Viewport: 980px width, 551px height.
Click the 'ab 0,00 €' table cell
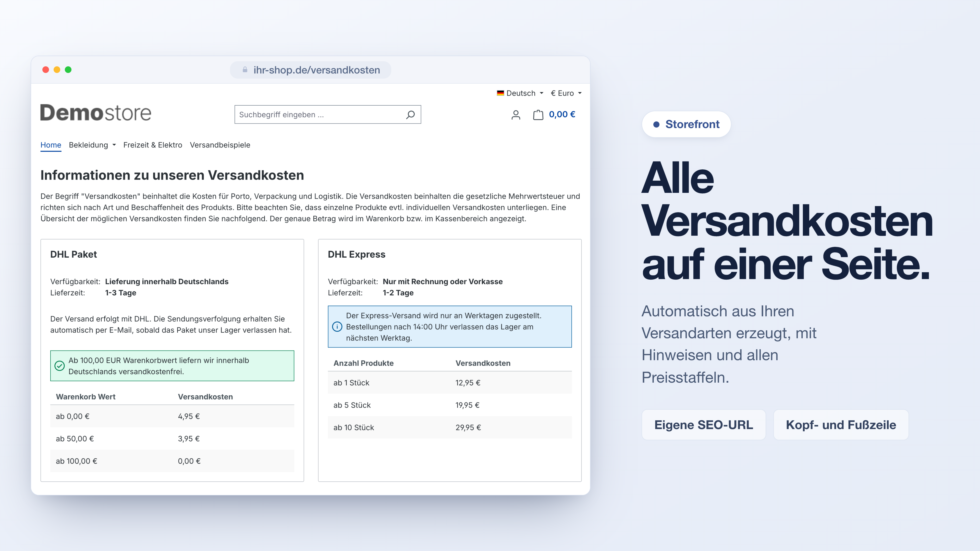click(x=73, y=416)
